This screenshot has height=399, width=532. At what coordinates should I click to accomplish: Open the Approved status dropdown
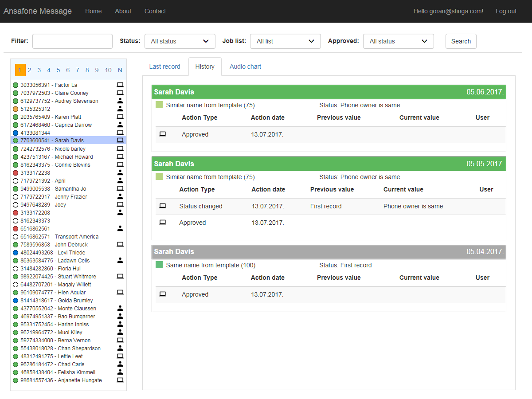coord(398,41)
